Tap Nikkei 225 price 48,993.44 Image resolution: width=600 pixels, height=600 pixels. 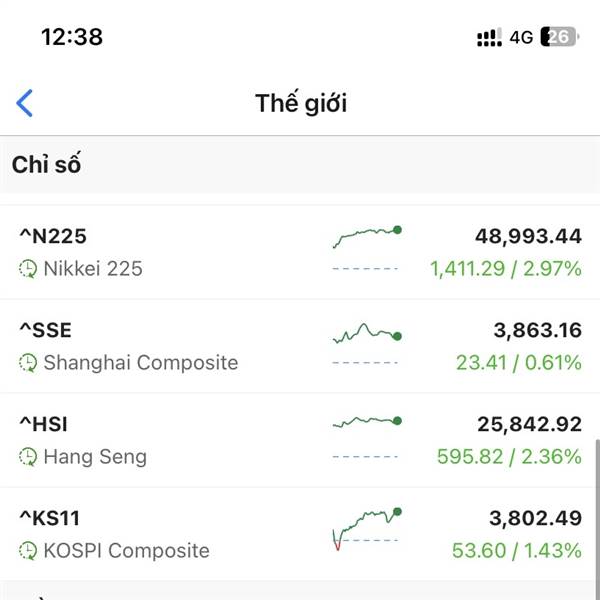pyautogui.click(x=527, y=236)
